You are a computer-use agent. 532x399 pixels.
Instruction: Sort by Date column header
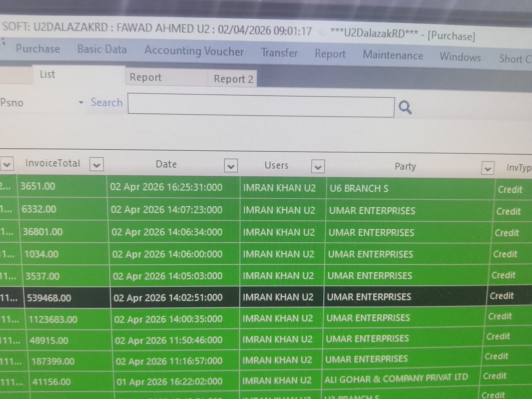pyautogui.click(x=166, y=164)
